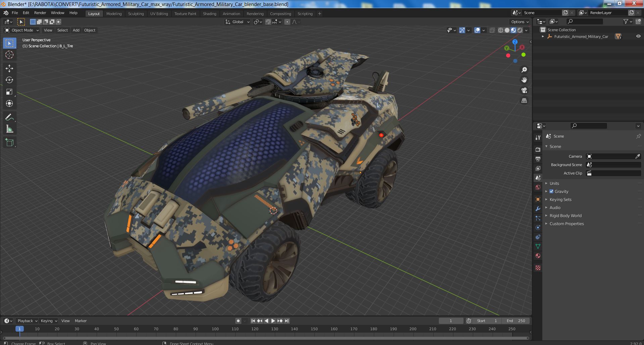
Task: Toggle proportional editing
Action: 287,22
